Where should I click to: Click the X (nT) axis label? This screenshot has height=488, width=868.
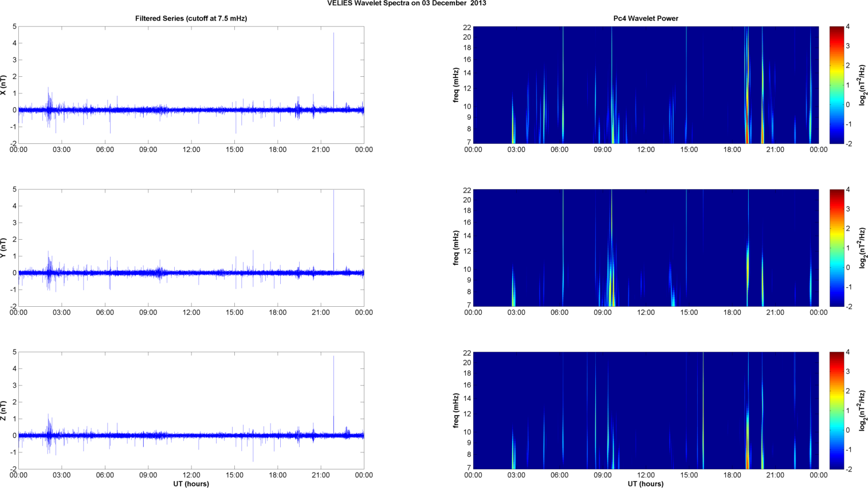tap(3, 85)
